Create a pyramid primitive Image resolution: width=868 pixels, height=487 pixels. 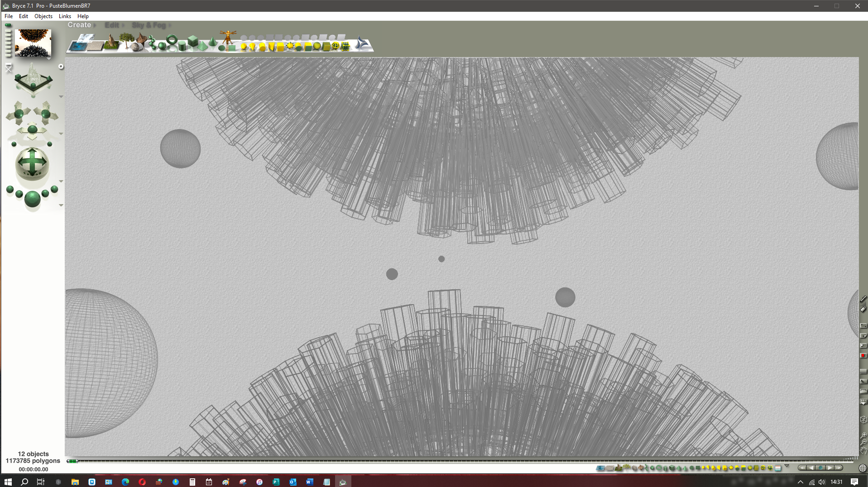point(203,46)
